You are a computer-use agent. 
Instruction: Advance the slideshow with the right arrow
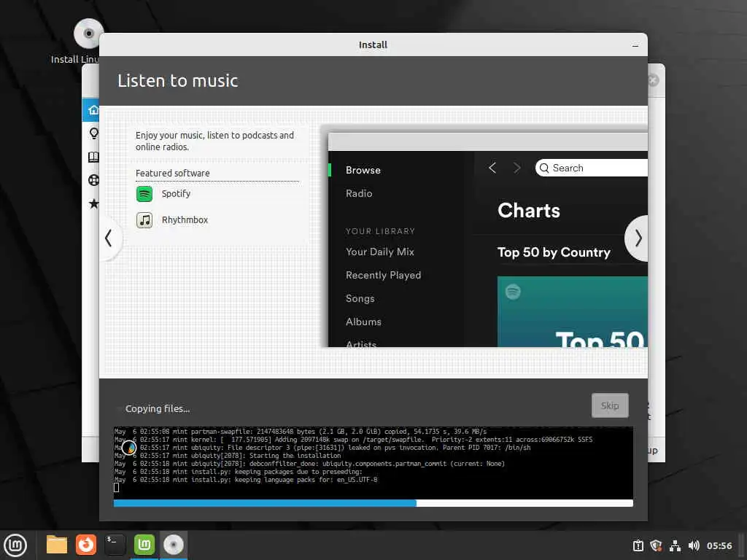(638, 238)
